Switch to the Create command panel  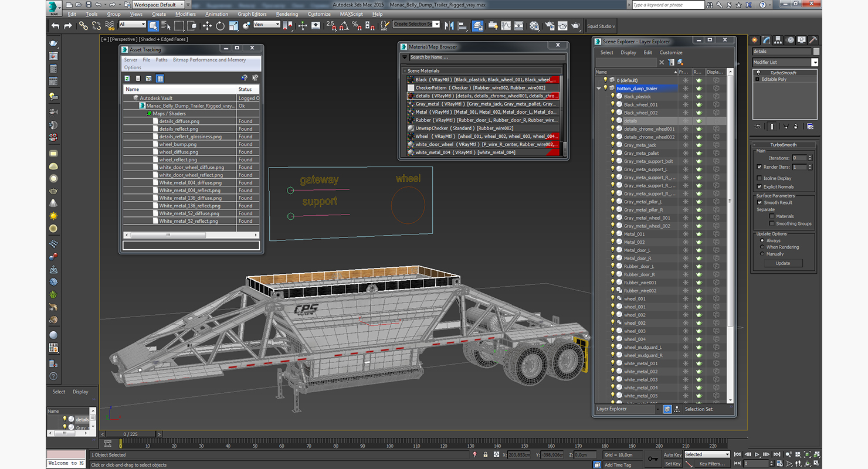click(x=755, y=40)
